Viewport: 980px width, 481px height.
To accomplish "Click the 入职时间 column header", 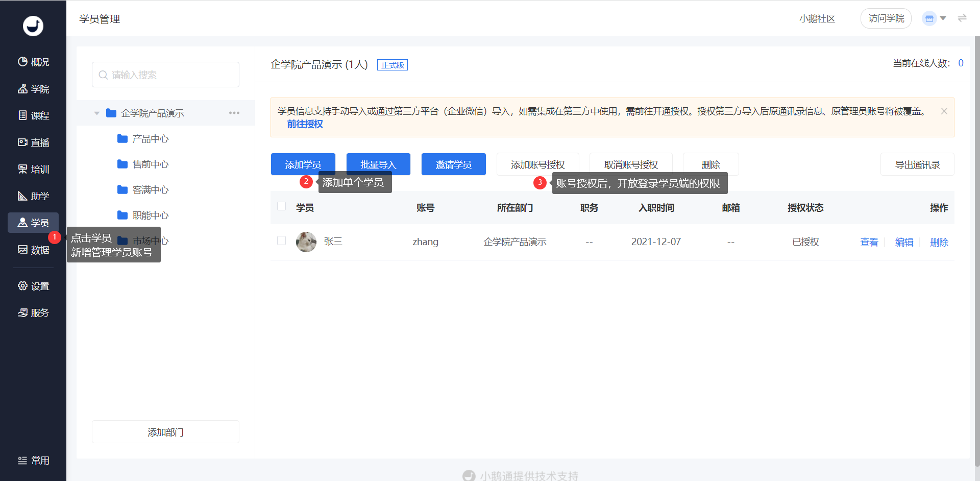I will tap(656, 208).
